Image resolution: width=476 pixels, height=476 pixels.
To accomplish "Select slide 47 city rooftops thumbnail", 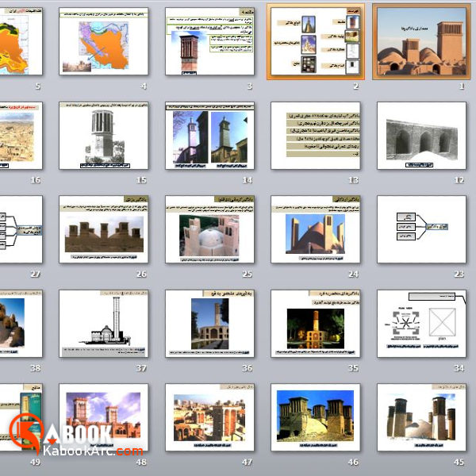I will pos(209,417).
